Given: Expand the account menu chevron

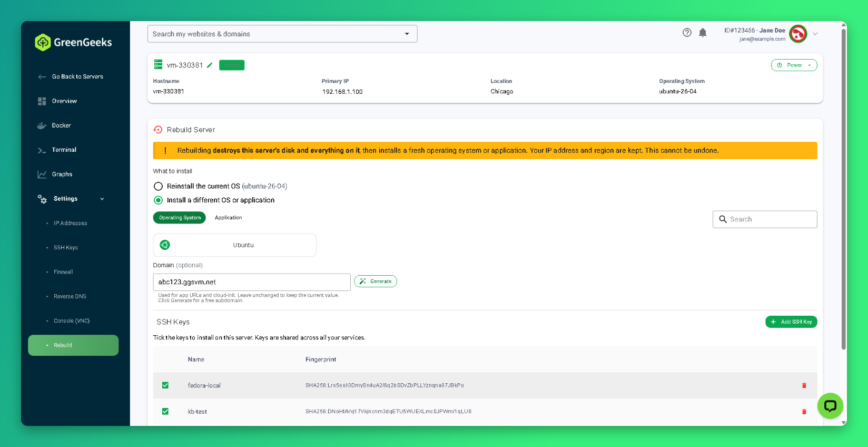Looking at the screenshot, I should pos(815,34).
